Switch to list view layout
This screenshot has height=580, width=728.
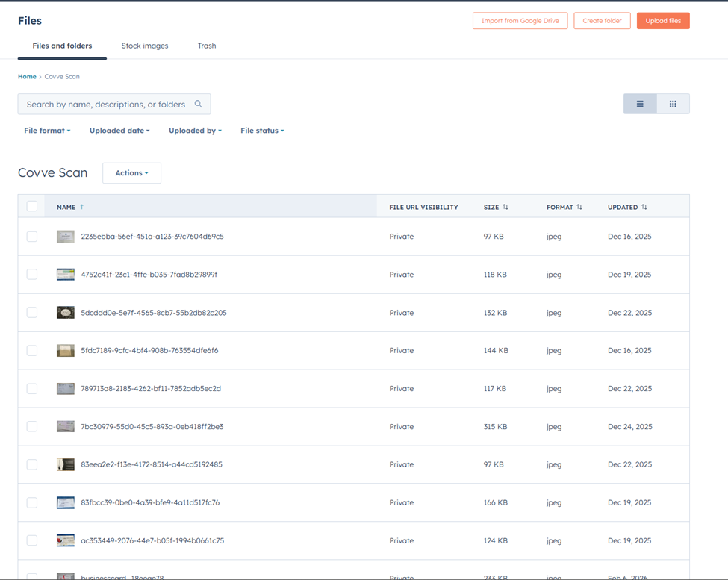click(640, 104)
